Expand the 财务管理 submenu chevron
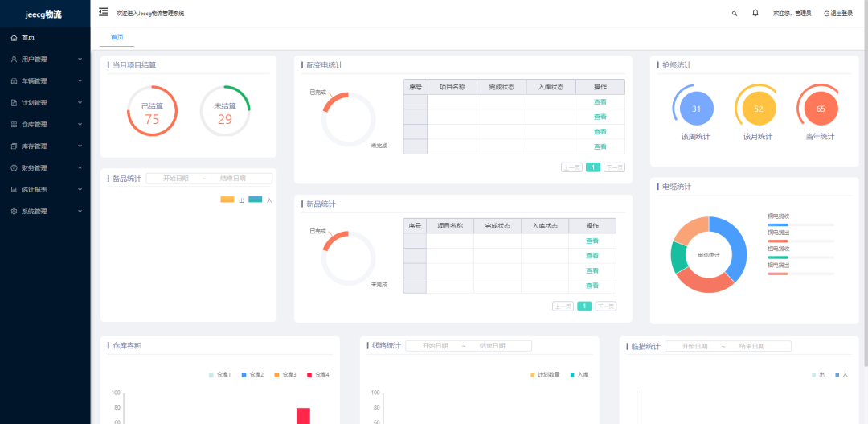The height and width of the screenshot is (424, 868). [x=80, y=168]
